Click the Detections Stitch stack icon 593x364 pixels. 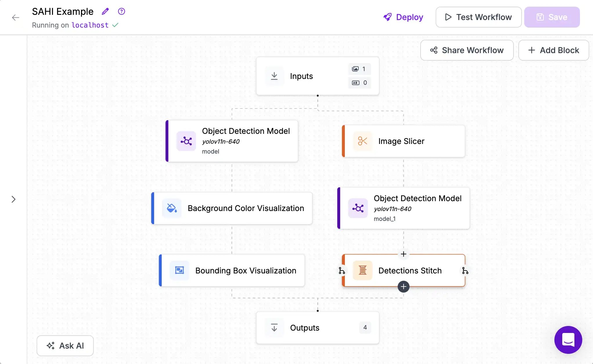point(363,271)
